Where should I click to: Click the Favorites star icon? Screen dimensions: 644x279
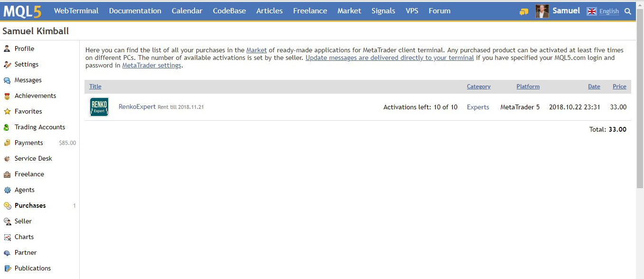point(7,111)
